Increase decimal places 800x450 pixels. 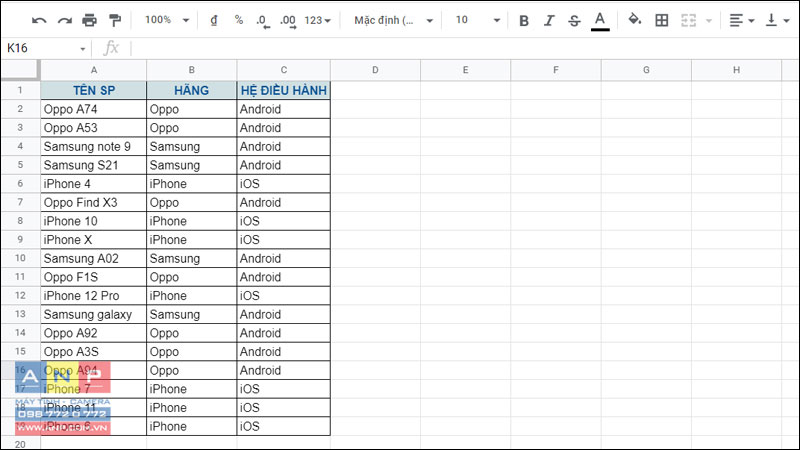[288, 21]
